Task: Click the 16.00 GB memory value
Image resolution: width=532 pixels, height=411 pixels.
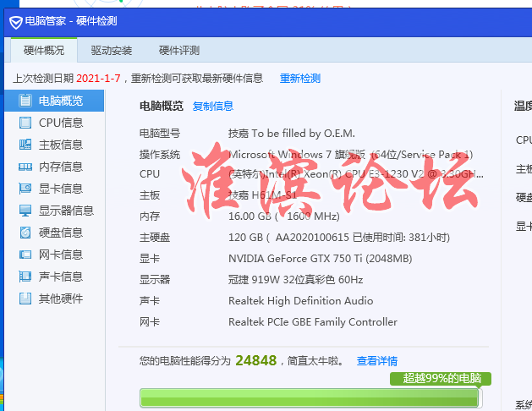Action: click(x=283, y=216)
